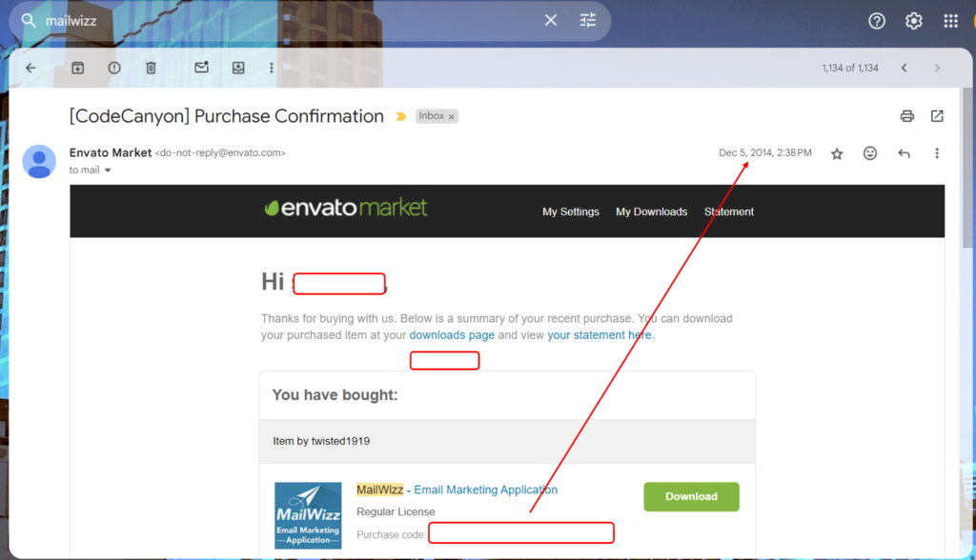Open the My Settings link
This screenshot has height=560, width=976.
571,212
